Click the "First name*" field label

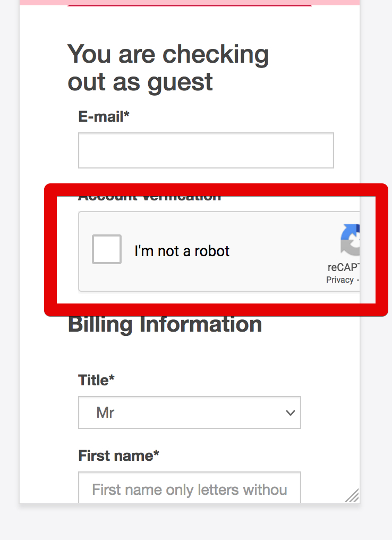point(118,456)
